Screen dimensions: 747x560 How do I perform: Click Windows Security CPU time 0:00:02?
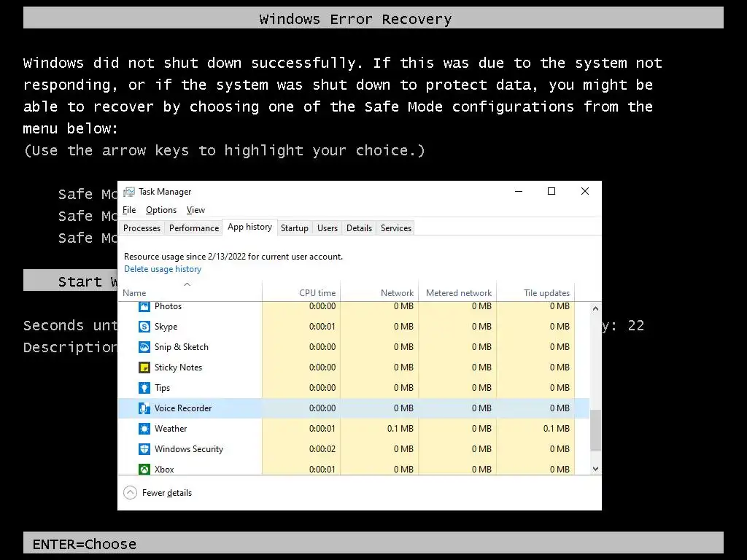click(322, 449)
